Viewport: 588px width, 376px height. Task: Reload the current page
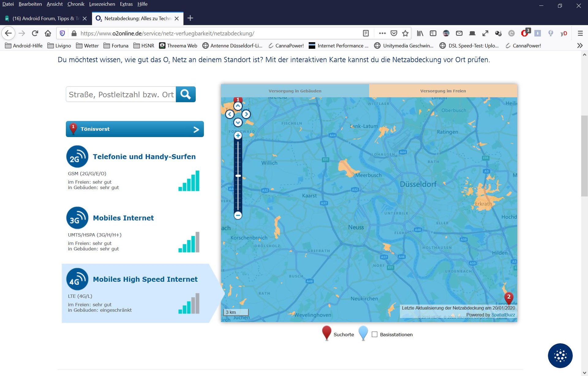click(35, 33)
